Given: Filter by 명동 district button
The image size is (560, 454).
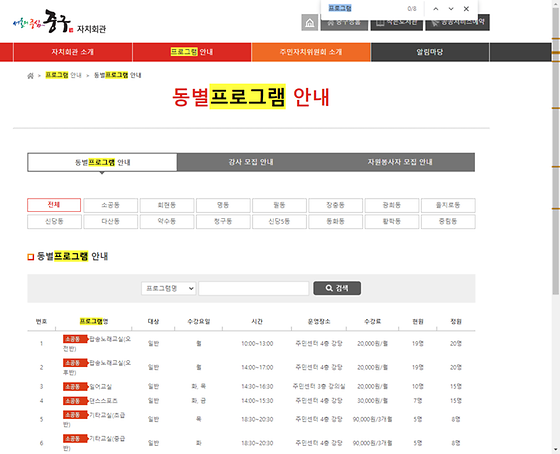Looking at the screenshot, I should (223, 205).
